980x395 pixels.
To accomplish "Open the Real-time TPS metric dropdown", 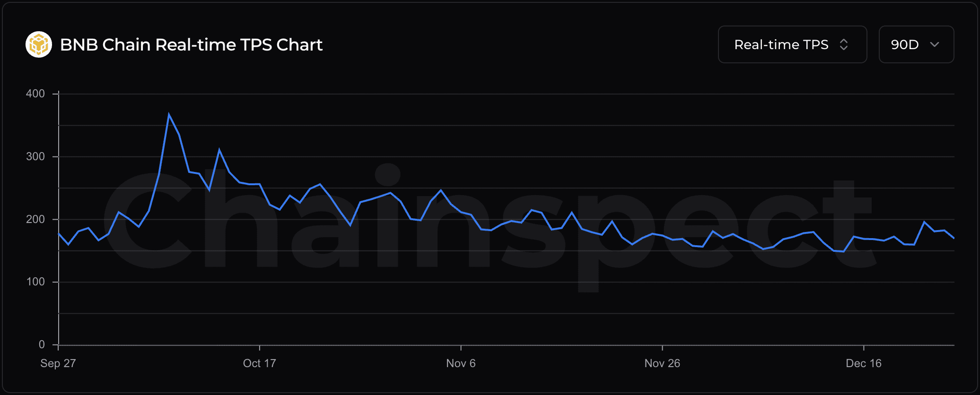I will (792, 44).
